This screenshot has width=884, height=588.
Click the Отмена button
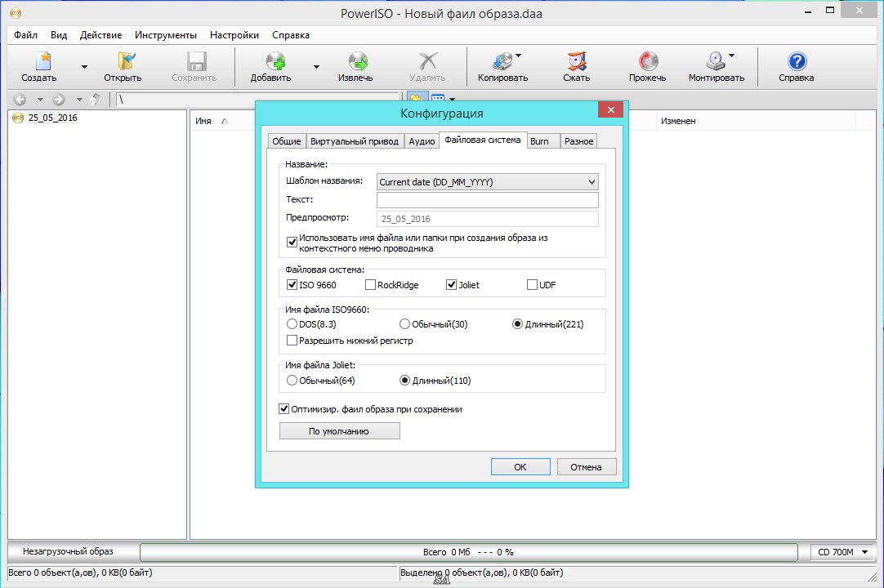587,467
